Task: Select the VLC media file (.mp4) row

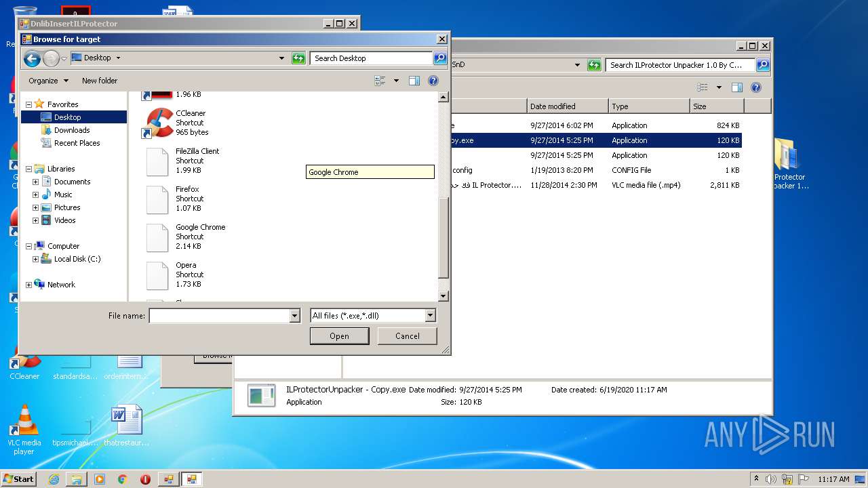Action: click(x=597, y=185)
